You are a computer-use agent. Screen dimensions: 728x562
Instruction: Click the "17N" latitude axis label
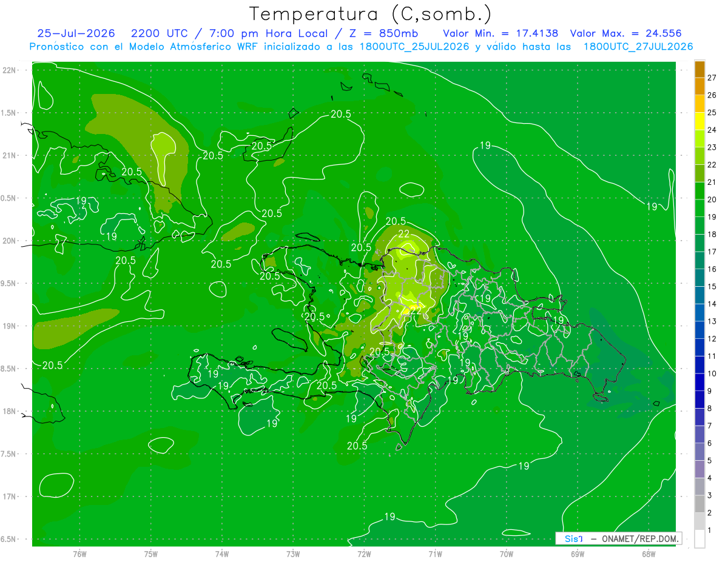tap(9, 497)
